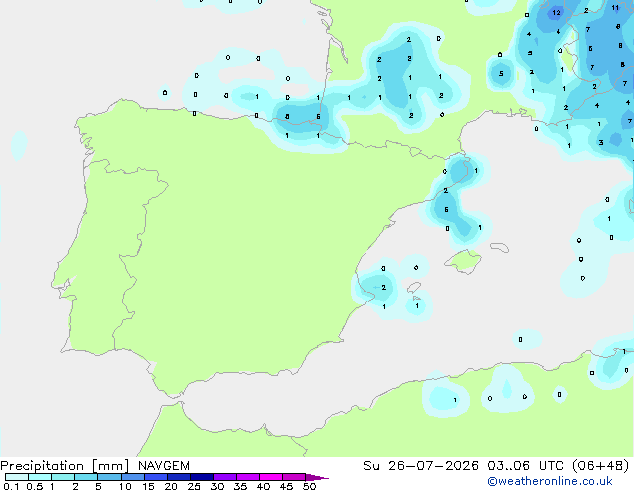Click the "3" precipitation value on map
Viewport: 634px width, 490px height.
click(601, 142)
